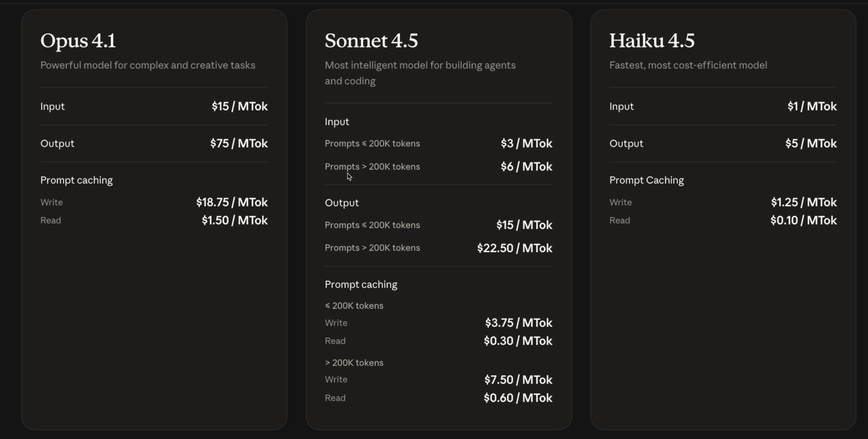
Task: Click the Sonnet $3 / MTok input price
Action: [x=527, y=144]
